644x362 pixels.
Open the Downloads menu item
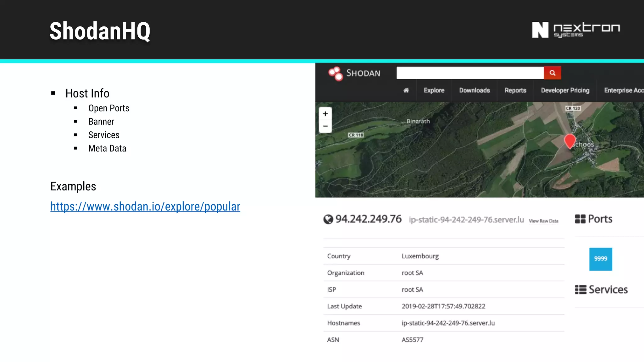475,90
